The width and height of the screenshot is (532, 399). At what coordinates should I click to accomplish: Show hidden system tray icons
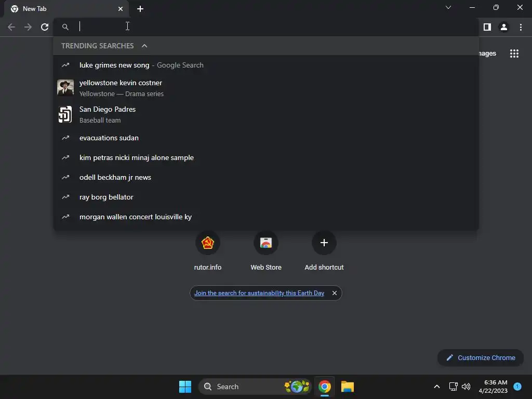point(436,387)
